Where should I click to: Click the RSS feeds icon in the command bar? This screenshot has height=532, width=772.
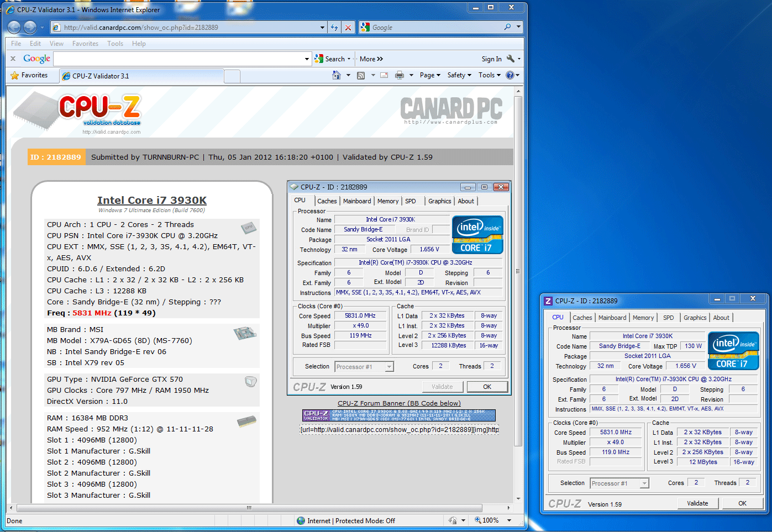pyautogui.click(x=361, y=75)
